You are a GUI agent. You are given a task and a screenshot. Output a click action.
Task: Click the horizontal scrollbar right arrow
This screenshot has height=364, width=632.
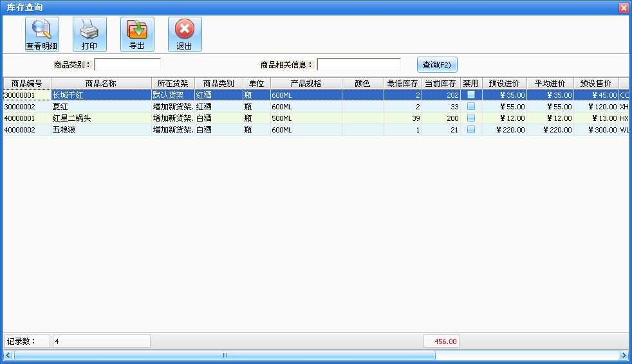624,355
